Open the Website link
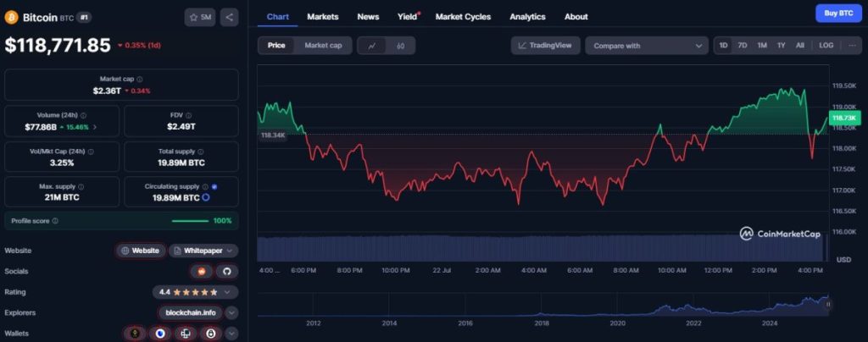This screenshot has width=868, height=342. point(141,251)
